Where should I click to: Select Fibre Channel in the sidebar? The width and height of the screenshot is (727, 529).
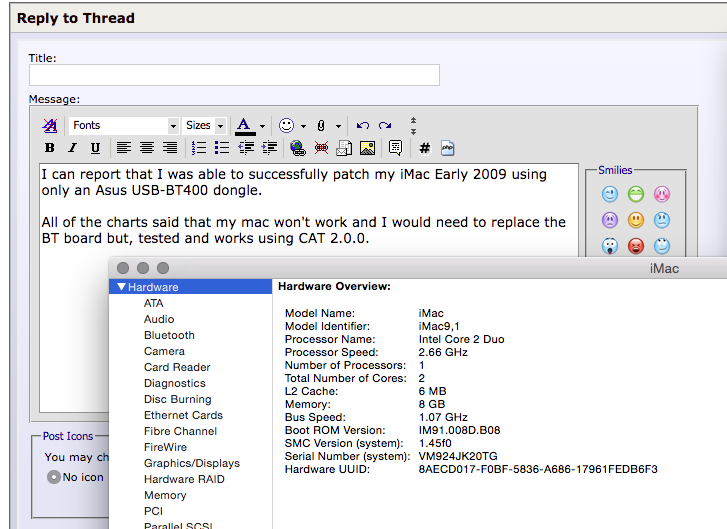pyautogui.click(x=180, y=431)
